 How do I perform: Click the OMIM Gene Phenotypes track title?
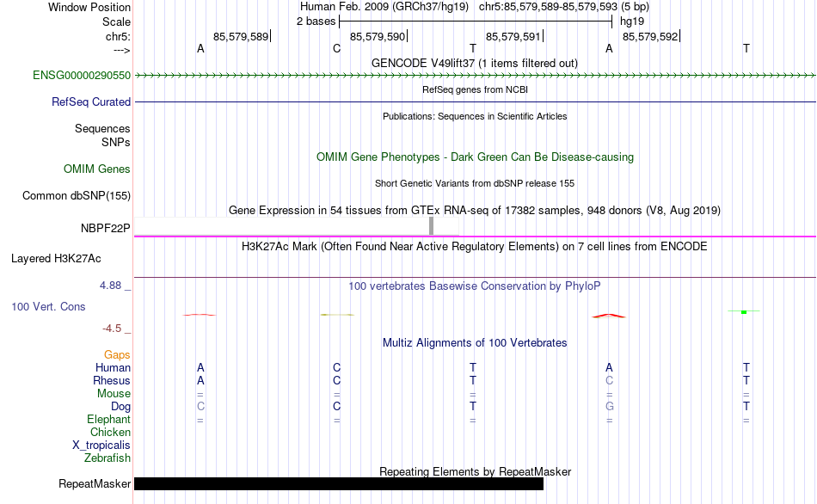coord(475,157)
